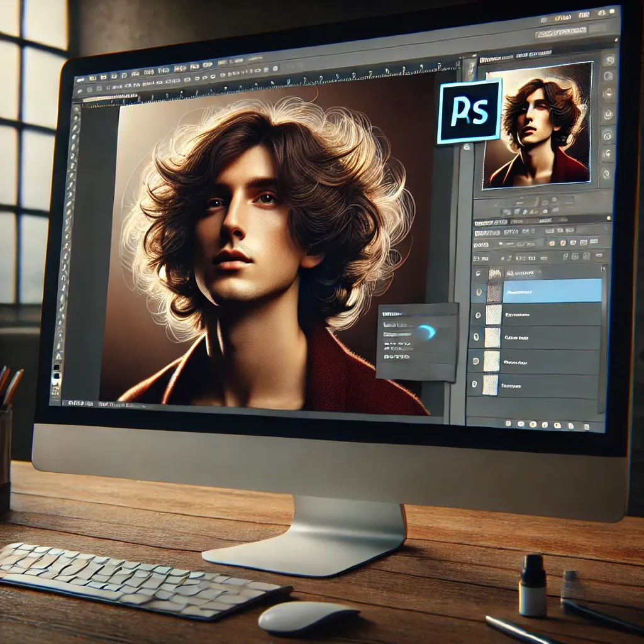
Task: Click the topmost icon in the strip right of preview
Action: click(x=609, y=60)
